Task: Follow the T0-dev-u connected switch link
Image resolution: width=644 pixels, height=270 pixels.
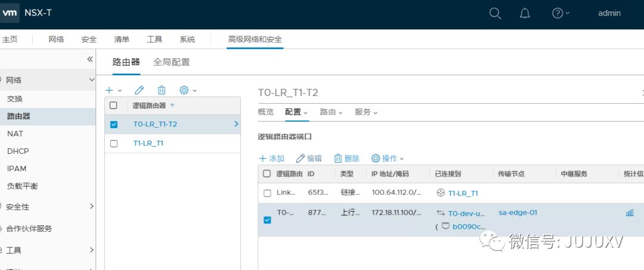Action: pyautogui.click(x=466, y=213)
